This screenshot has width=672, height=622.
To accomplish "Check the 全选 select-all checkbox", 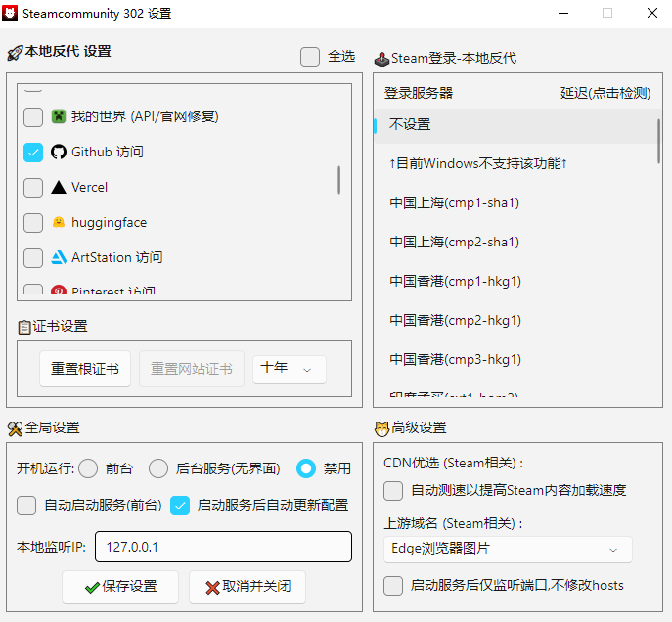I will pos(310,57).
